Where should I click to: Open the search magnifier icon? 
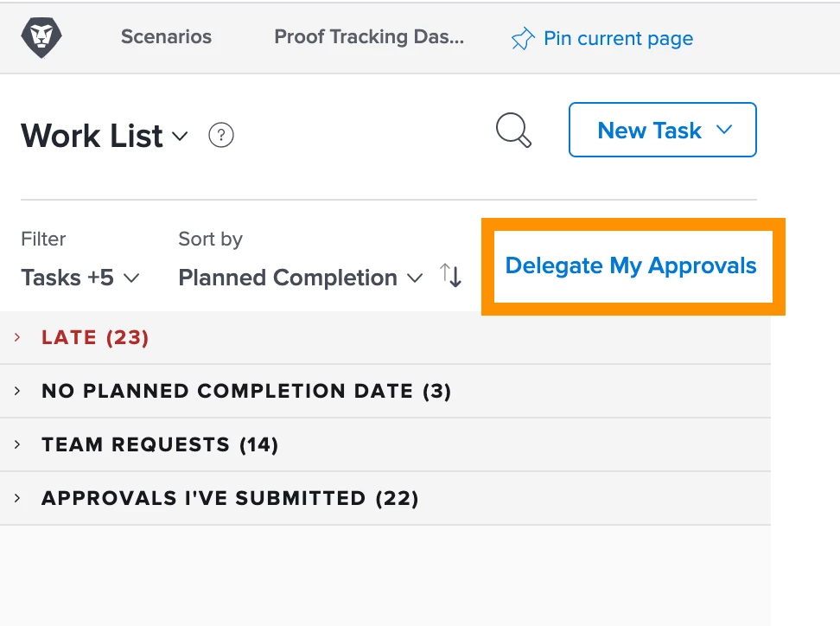tap(513, 130)
